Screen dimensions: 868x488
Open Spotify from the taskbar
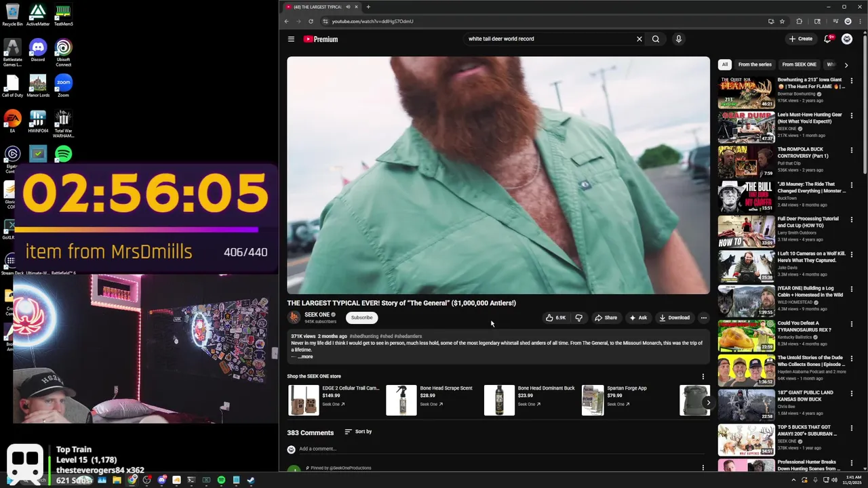pos(221,480)
